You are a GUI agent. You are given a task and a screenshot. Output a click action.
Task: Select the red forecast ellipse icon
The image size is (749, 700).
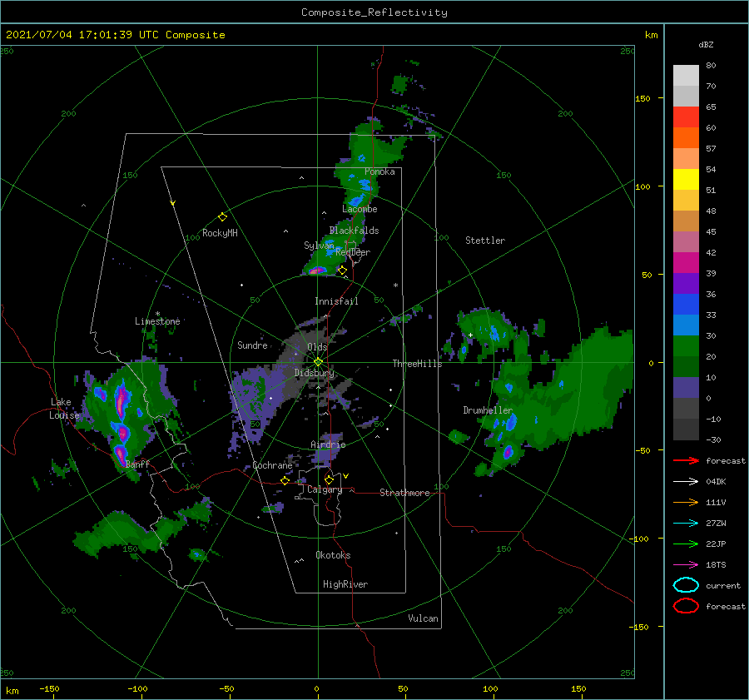click(686, 606)
